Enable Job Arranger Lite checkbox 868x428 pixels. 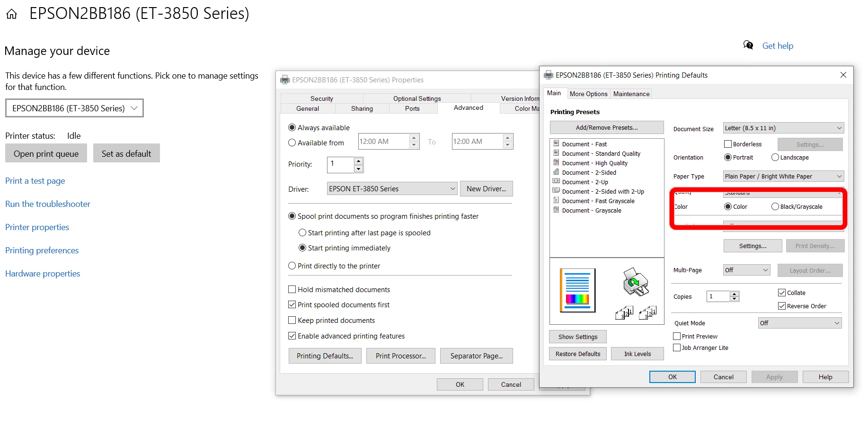pyautogui.click(x=677, y=348)
